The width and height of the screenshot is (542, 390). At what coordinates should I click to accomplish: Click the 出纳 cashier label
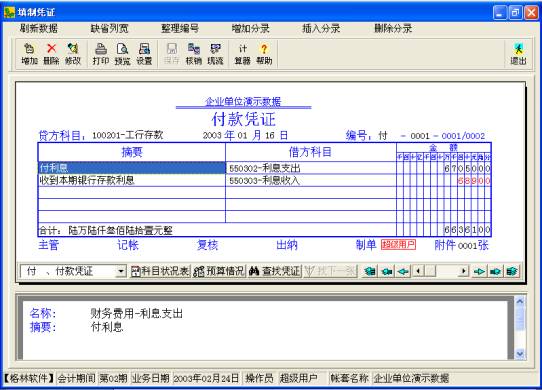tap(287, 245)
